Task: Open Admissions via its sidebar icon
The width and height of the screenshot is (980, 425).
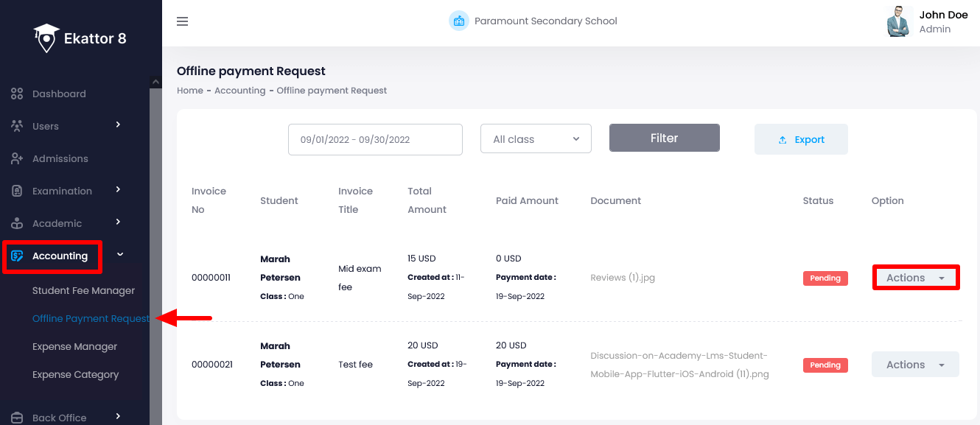Action: pos(17,158)
